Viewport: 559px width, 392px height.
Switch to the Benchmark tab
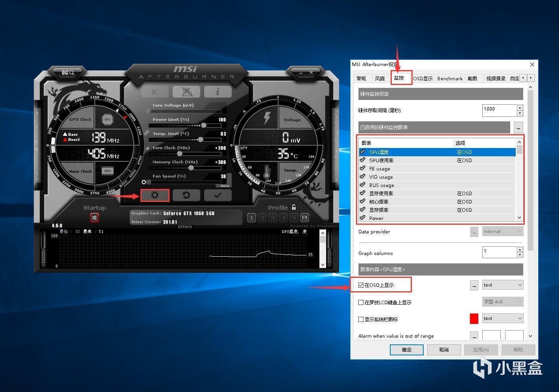coord(450,78)
